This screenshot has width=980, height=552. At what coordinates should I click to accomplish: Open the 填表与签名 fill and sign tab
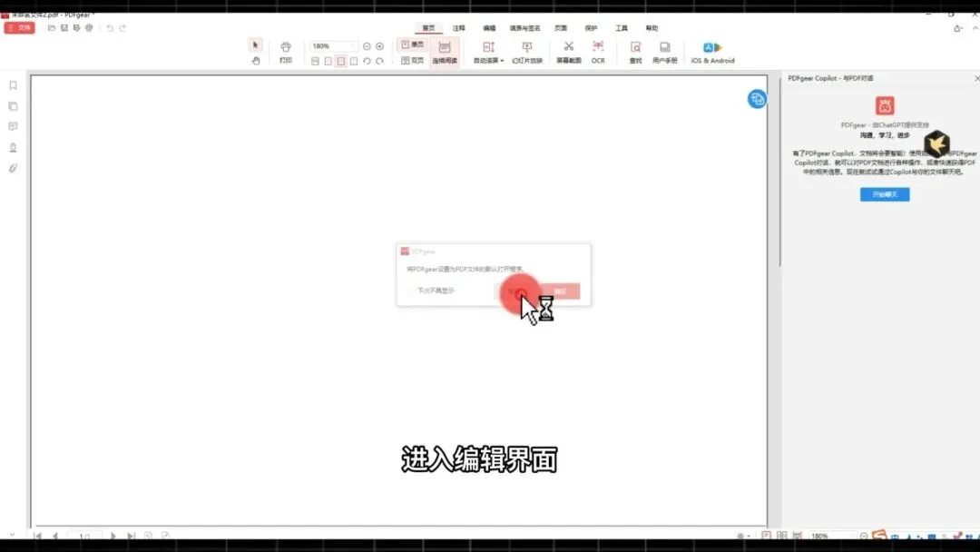click(525, 28)
